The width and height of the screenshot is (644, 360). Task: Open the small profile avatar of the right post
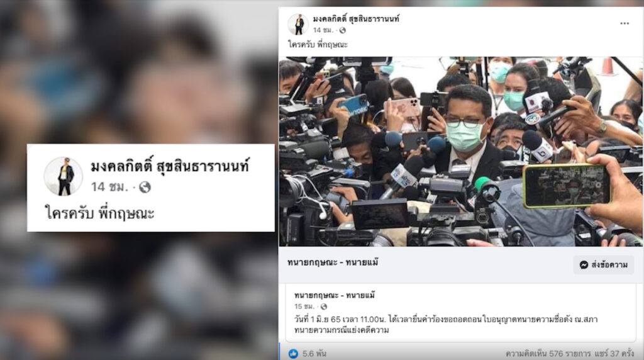click(298, 25)
